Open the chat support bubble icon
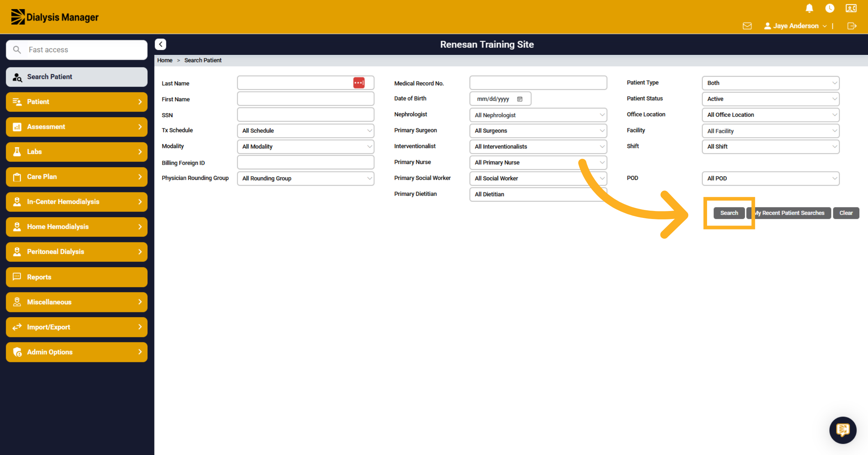Image resolution: width=868 pixels, height=455 pixels. tap(843, 430)
